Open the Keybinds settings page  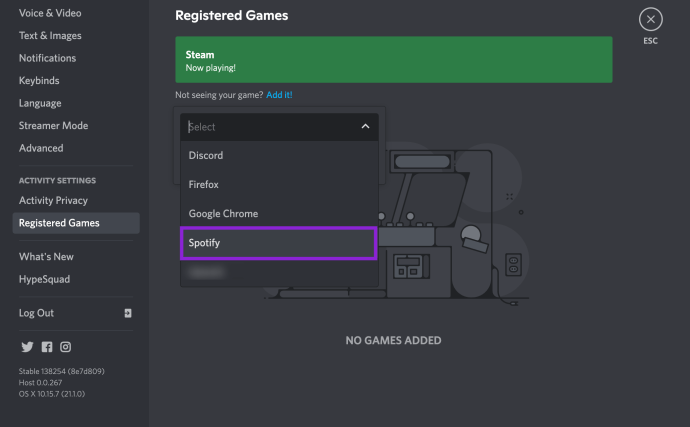pyautogui.click(x=40, y=81)
